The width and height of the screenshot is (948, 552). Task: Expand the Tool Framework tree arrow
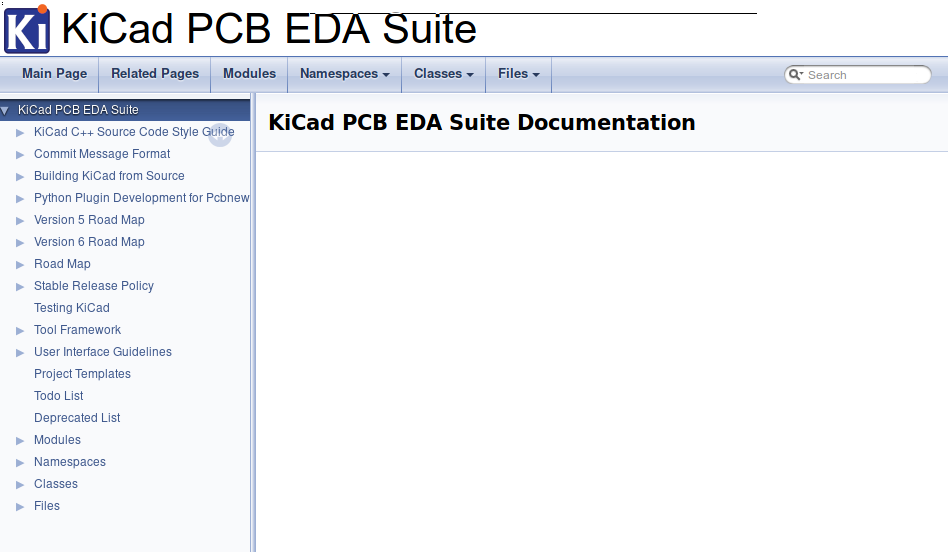tap(20, 330)
